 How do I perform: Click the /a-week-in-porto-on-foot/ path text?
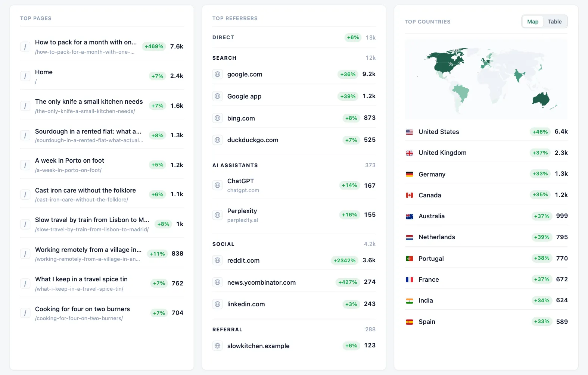pos(68,170)
